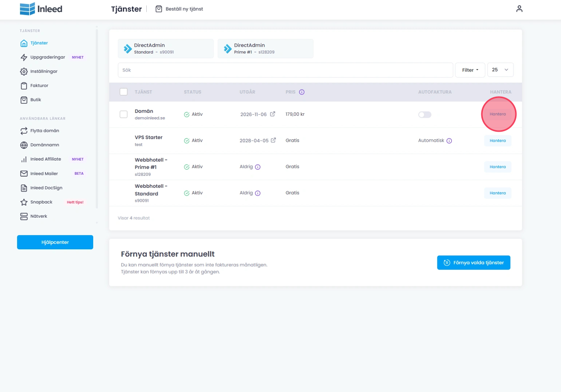Open external link icon beside 2028-04-05

[273, 141]
